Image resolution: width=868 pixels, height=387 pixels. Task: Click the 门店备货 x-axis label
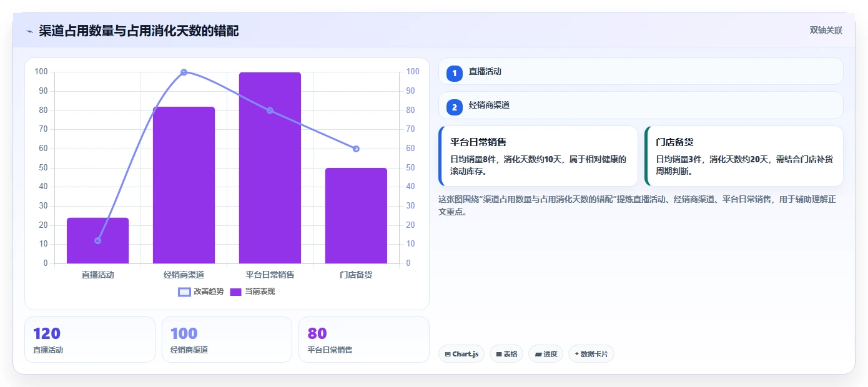pos(356,275)
